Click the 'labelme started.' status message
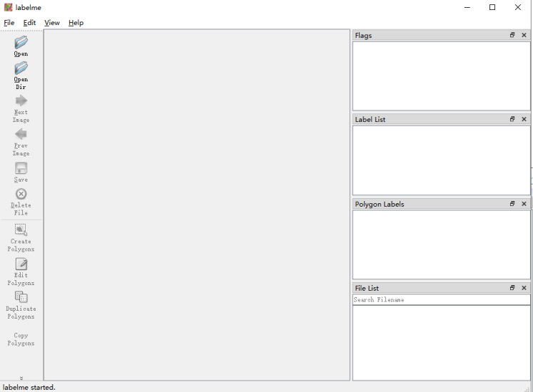Screen dimensions: 533x392 (x=29, y=387)
